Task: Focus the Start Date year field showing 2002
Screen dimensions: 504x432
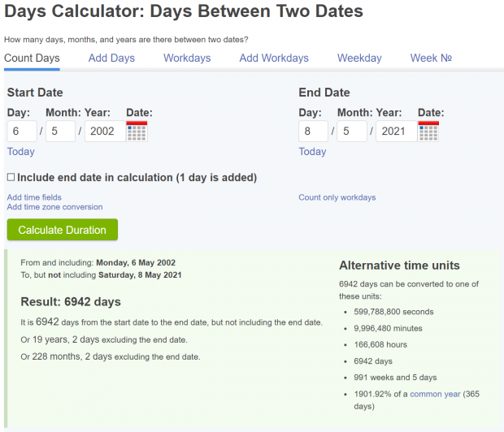Action: point(105,131)
